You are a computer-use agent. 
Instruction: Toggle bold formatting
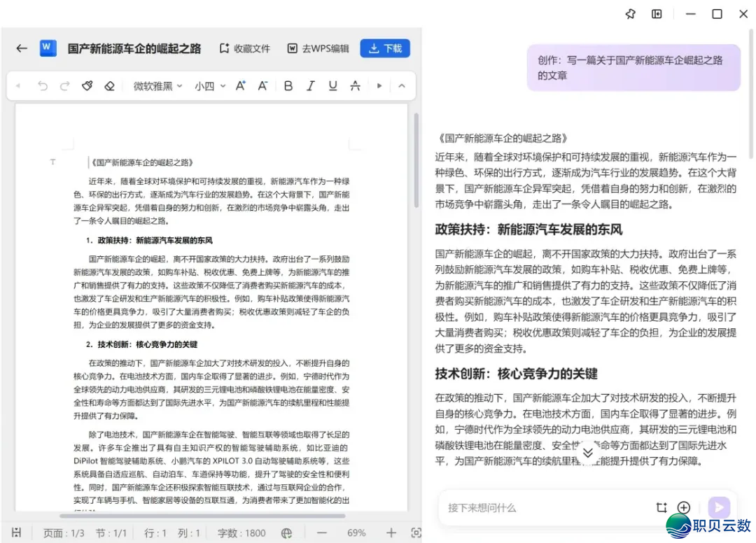click(x=288, y=86)
